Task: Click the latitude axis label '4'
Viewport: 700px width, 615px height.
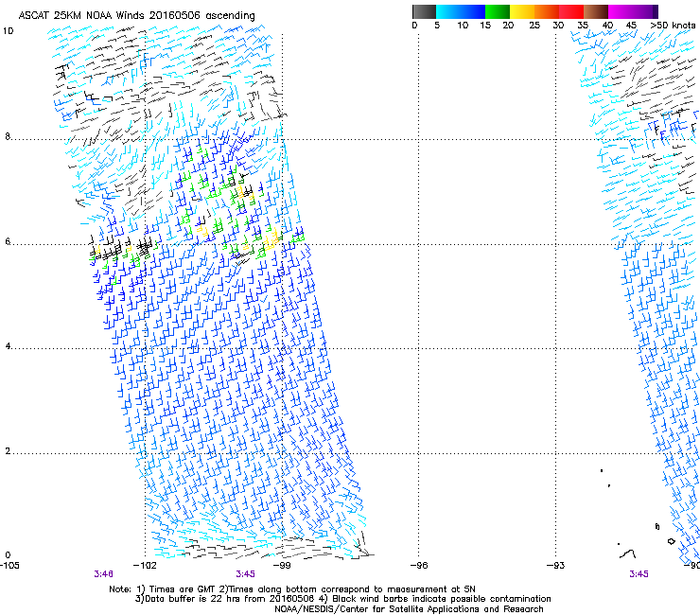Action: 8,346
